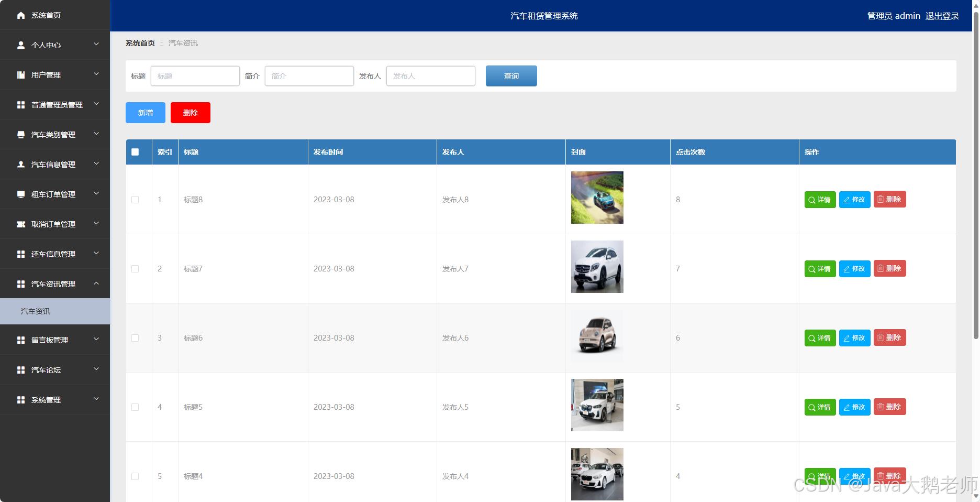
Task: Click the grid icon for 汽车资讯管理
Action: (x=21, y=284)
